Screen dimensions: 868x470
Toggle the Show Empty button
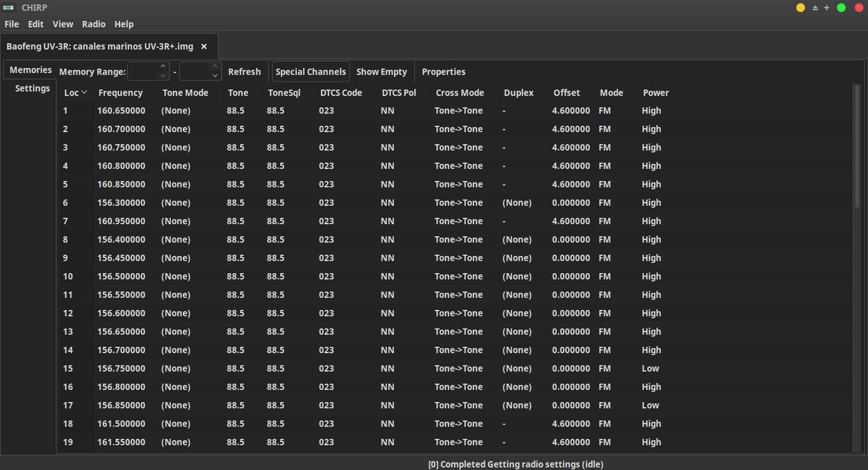(x=381, y=72)
